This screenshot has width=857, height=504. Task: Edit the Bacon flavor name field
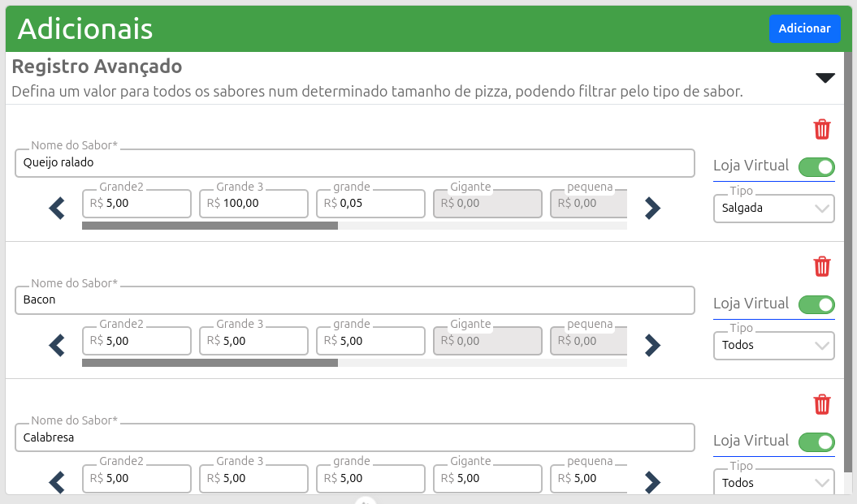[x=354, y=300]
